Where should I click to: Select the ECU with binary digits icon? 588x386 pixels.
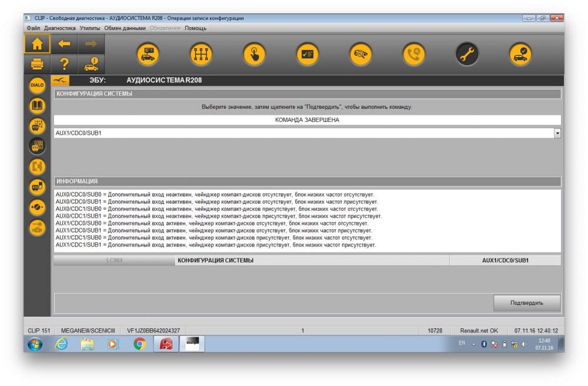37,126
